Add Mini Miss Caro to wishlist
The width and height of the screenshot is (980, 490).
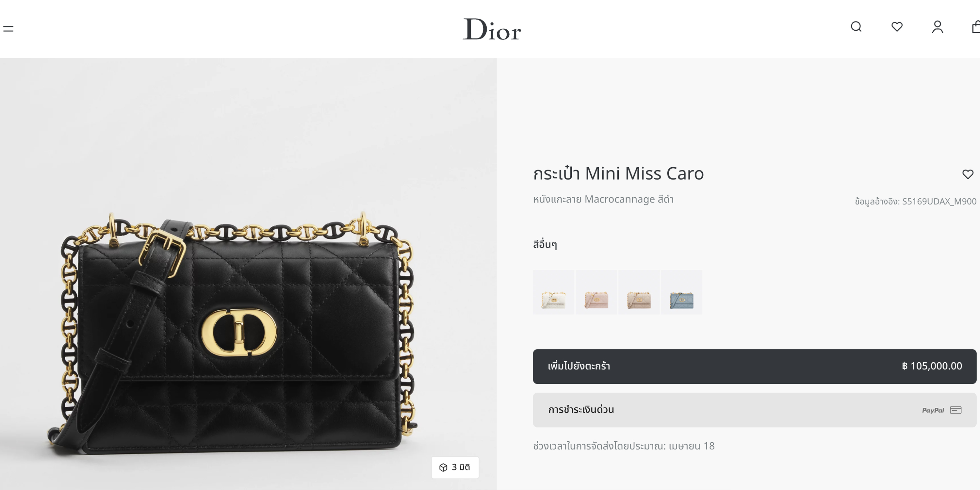click(968, 174)
